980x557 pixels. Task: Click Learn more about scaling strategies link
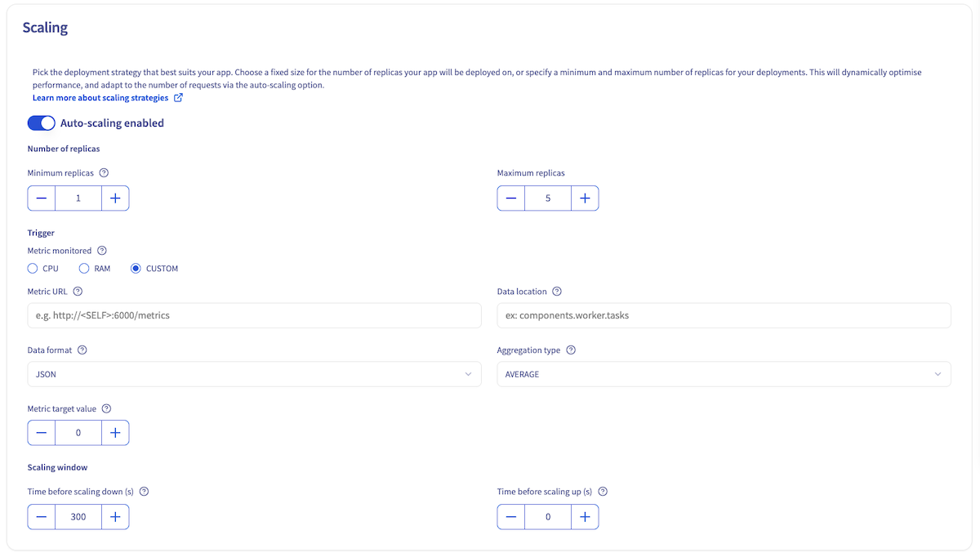pyautogui.click(x=100, y=97)
